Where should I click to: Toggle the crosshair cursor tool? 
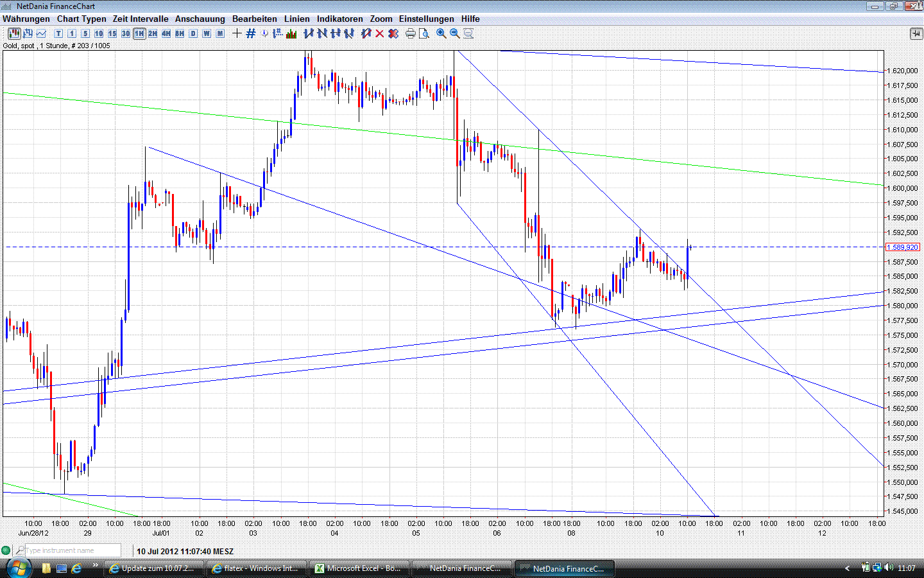pyautogui.click(x=236, y=33)
